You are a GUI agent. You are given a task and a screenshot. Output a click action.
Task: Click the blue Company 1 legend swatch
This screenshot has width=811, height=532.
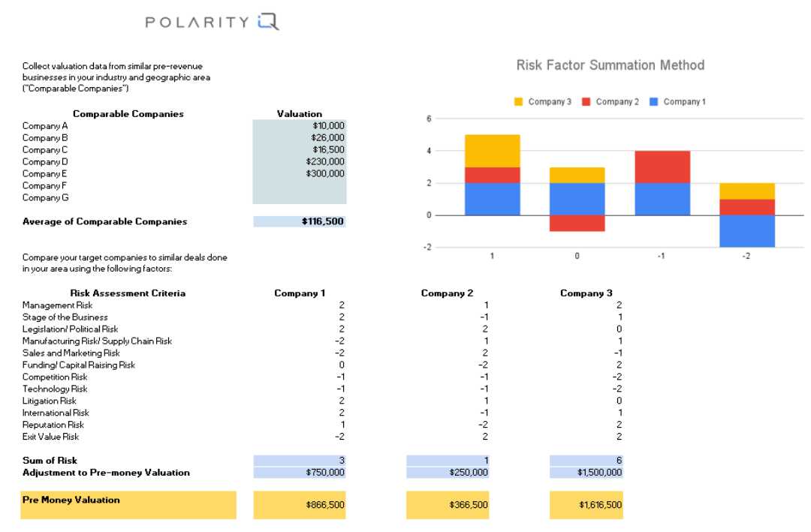(x=653, y=102)
